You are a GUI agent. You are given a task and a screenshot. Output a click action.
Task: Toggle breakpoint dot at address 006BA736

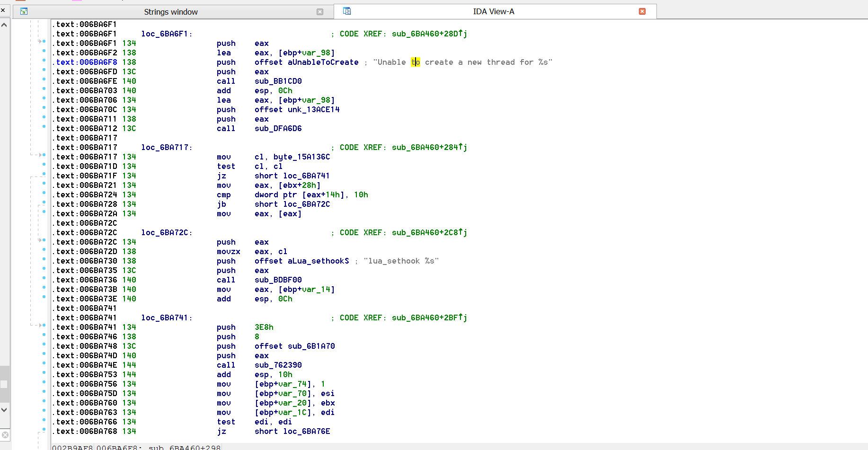[44, 278]
